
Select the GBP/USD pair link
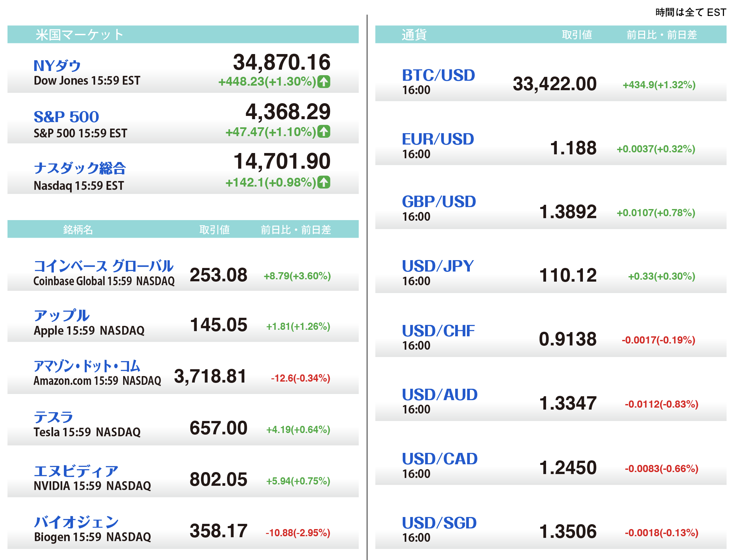click(x=439, y=202)
